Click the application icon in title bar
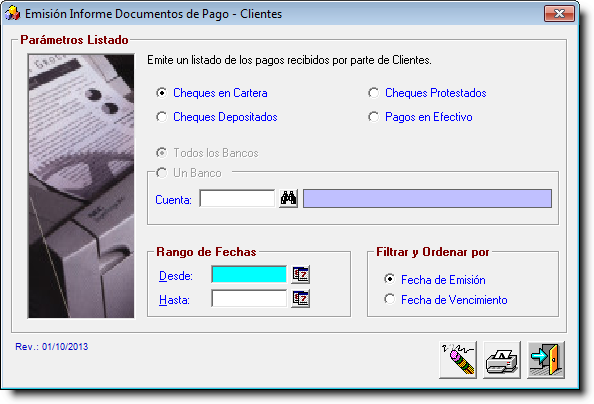The width and height of the screenshot is (594, 404). coord(12,14)
